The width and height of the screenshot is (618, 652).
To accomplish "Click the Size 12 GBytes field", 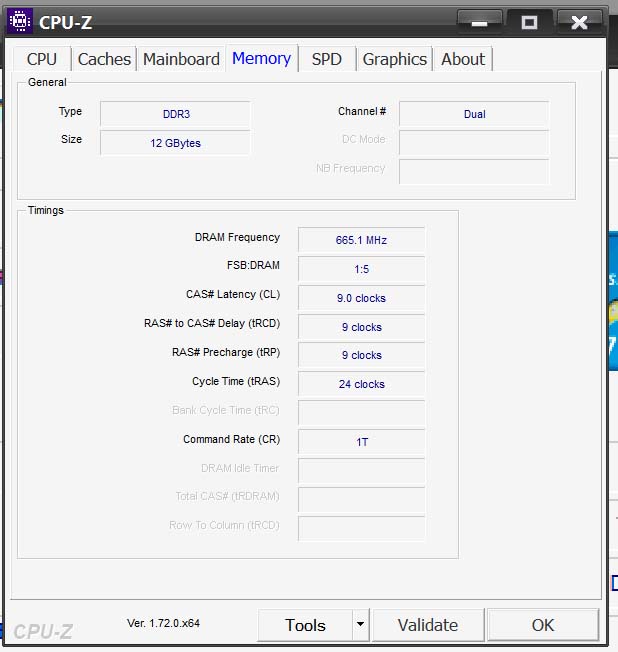I will pos(175,143).
